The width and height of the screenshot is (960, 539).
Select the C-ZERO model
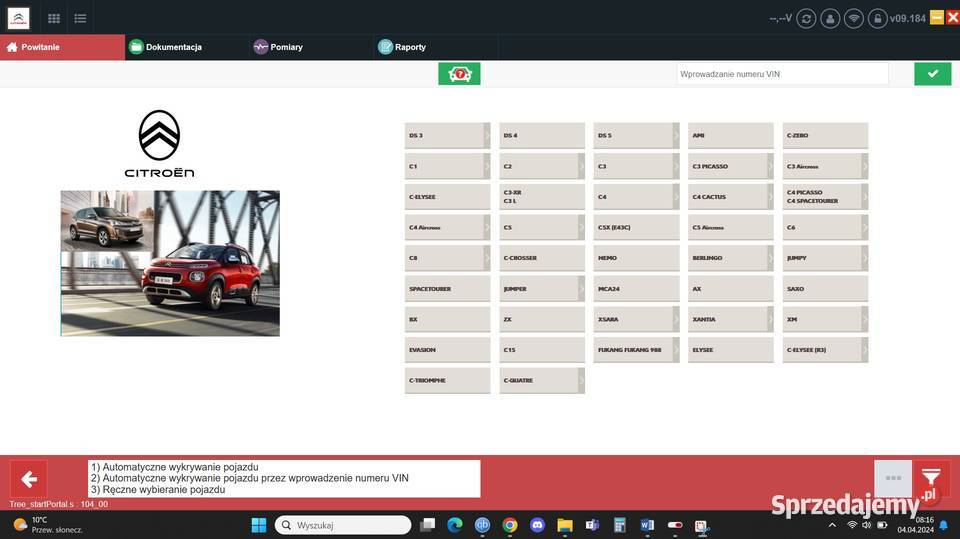[x=825, y=135]
